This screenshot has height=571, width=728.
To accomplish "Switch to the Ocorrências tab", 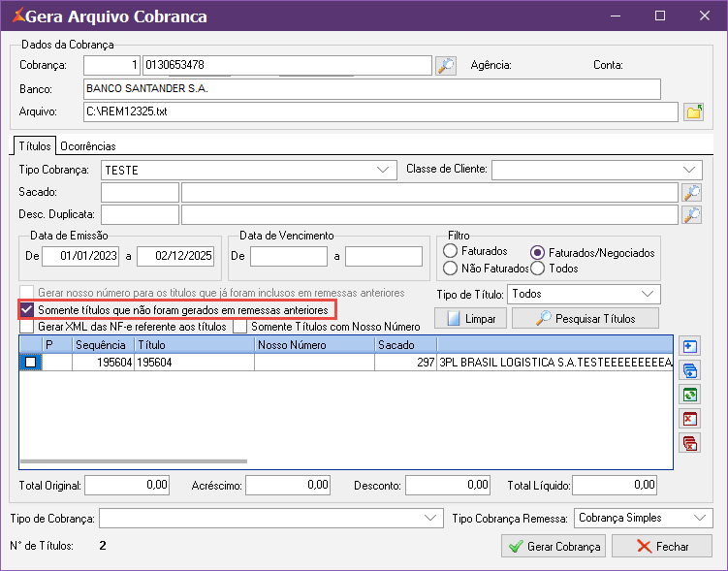I will pos(88,146).
